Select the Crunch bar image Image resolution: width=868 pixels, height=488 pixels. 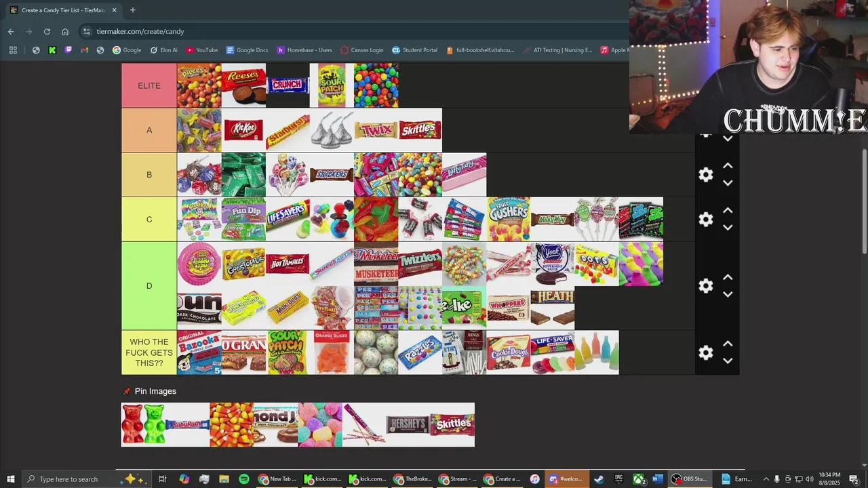tap(288, 85)
